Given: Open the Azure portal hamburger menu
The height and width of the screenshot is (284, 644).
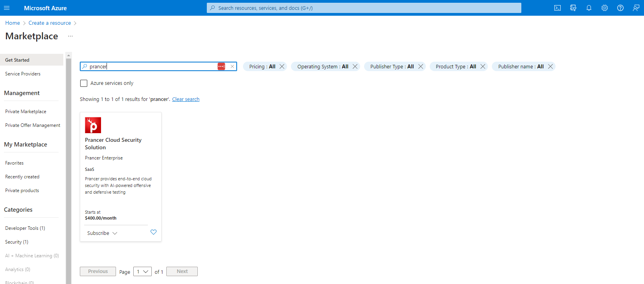Looking at the screenshot, I should pos(7,8).
